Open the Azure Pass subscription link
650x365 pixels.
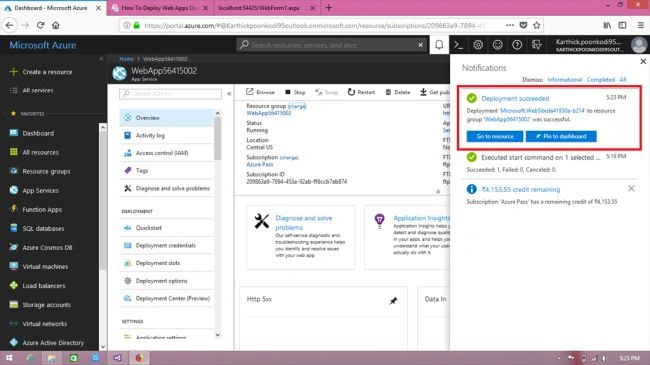point(260,165)
